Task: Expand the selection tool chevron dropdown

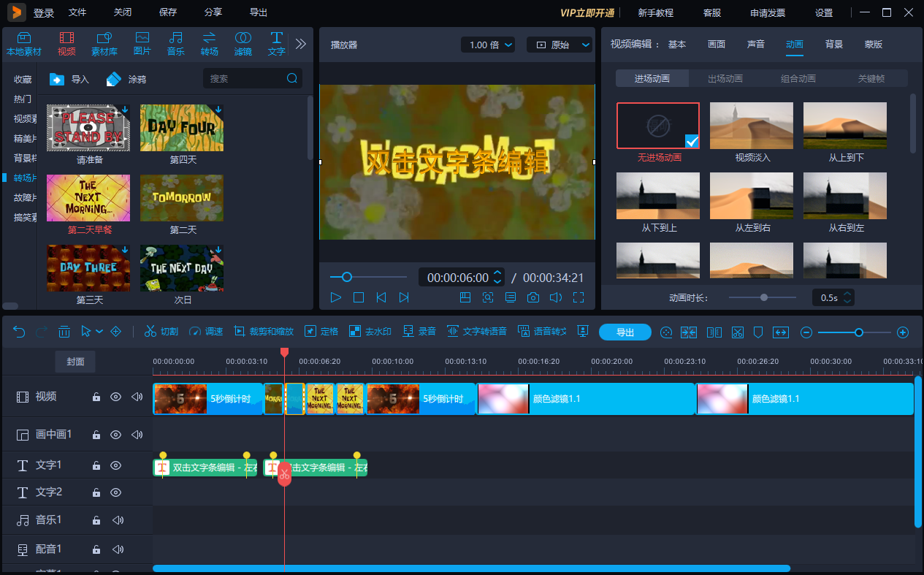Action: (99, 331)
